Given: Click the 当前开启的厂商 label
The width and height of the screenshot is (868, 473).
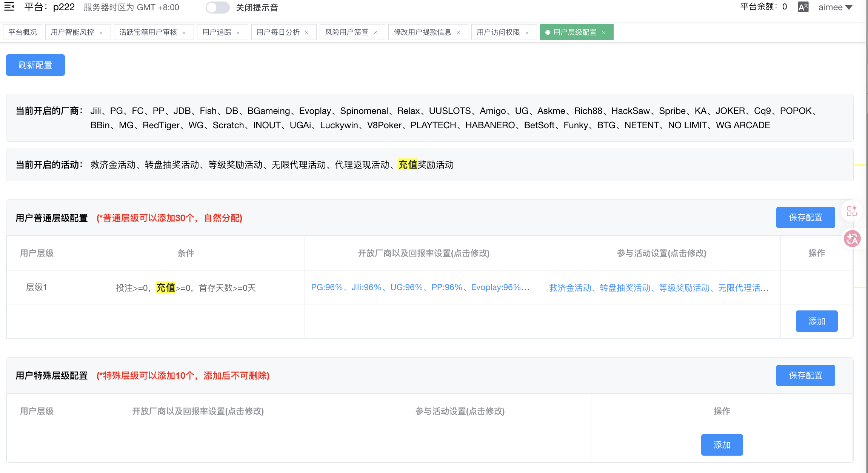Looking at the screenshot, I should pyautogui.click(x=49, y=111).
